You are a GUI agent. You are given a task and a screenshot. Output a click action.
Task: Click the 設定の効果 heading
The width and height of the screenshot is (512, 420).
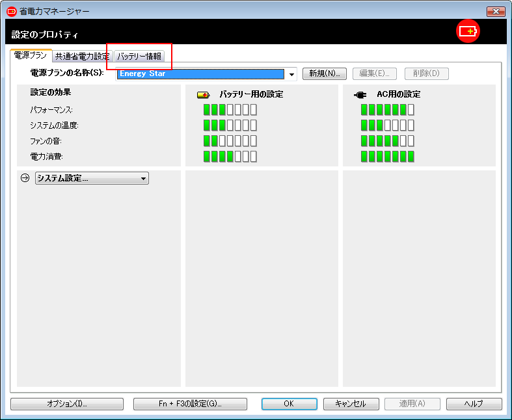click(51, 92)
